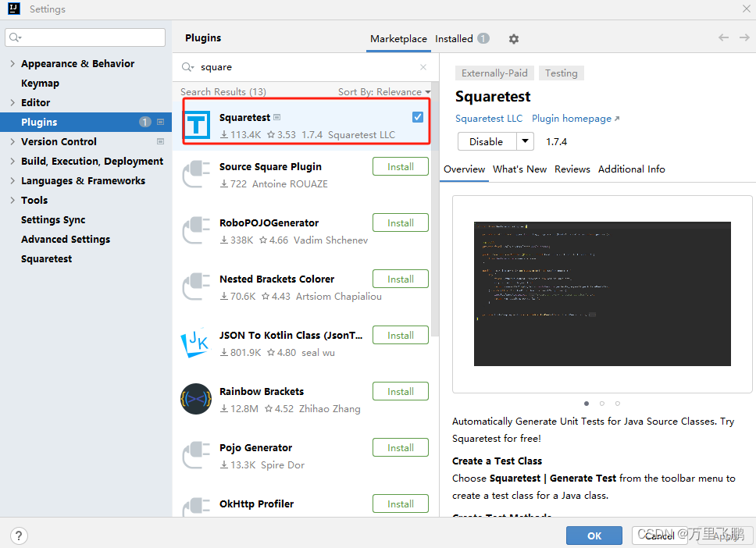Click the Installed count badge

tap(483, 38)
